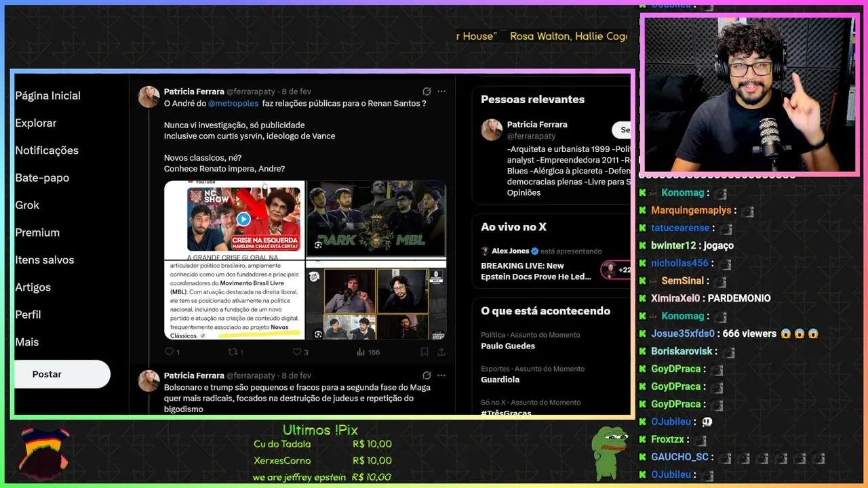Open the Dark MBL image
The width and height of the screenshot is (868, 488).
click(376, 218)
